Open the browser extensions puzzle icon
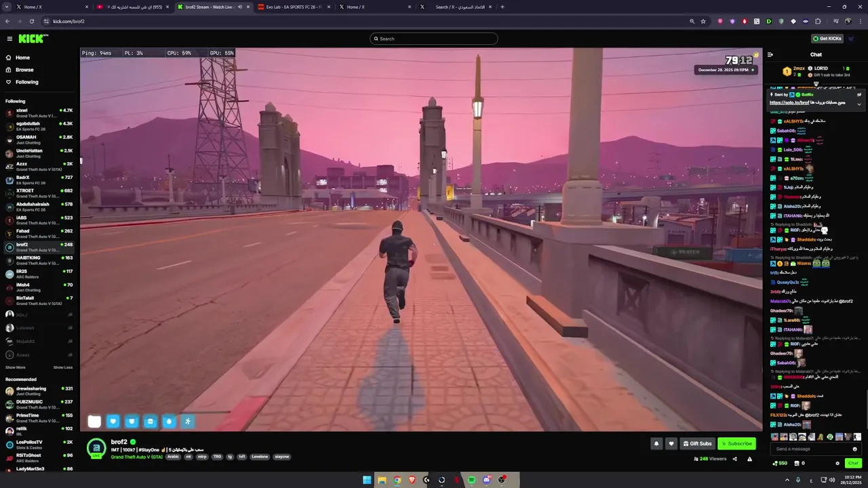Screen dimensions: 868x488 click(x=818, y=21)
